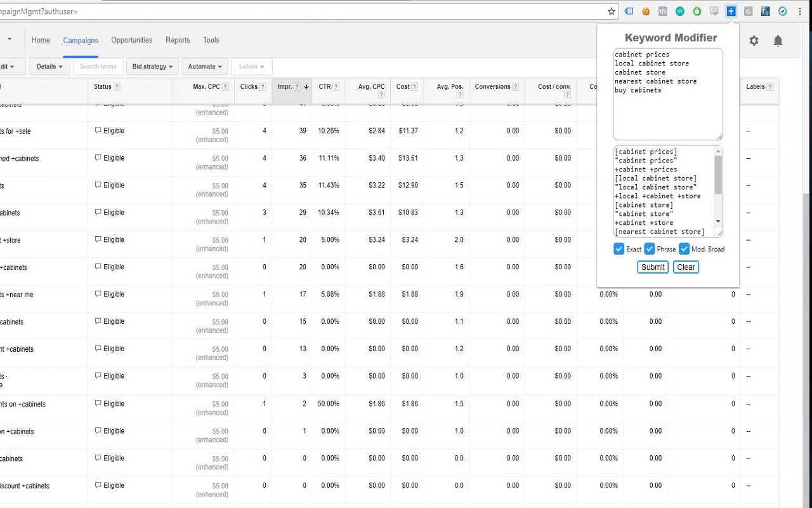Viewport: 812px width, 508px height.
Task: Toggle the Mod. Broad checkbox off
Action: point(684,249)
